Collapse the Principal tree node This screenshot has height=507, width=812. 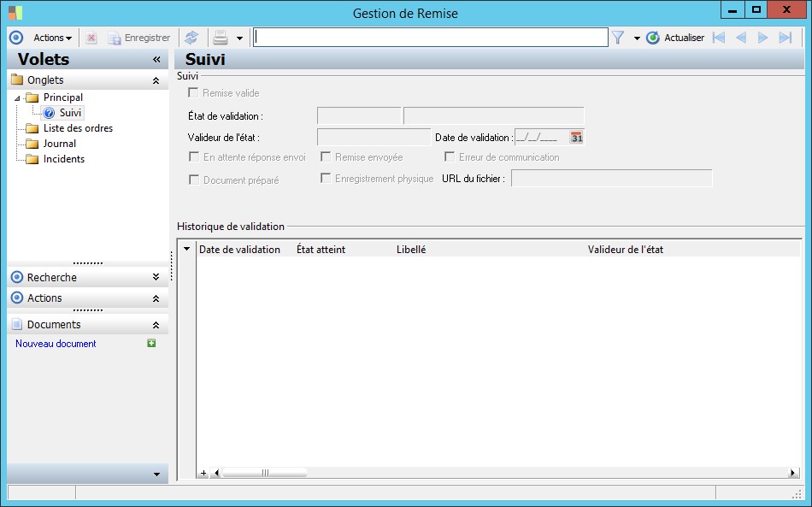17,97
